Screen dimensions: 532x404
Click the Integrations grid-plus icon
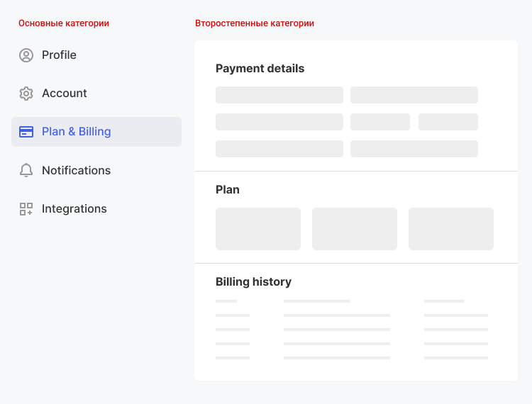(26, 209)
